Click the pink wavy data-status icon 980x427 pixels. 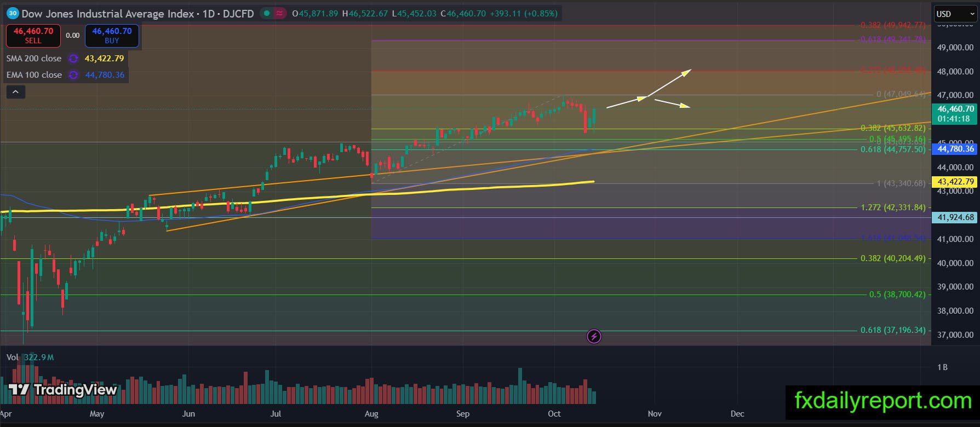click(x=279, y=14)
